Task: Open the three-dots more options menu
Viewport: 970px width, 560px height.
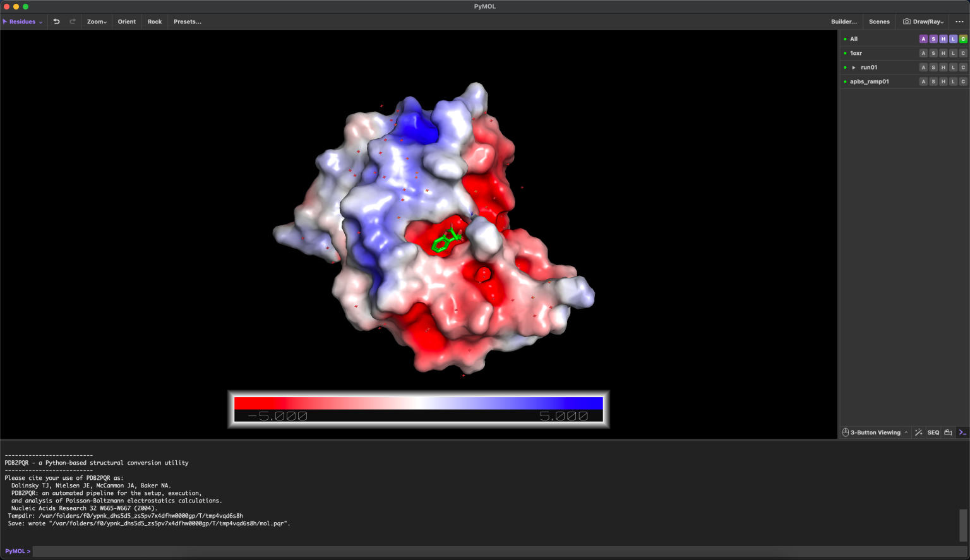Action: 959,21
